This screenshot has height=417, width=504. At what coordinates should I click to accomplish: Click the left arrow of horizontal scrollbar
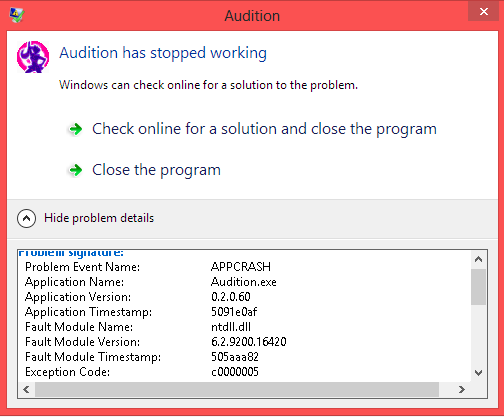26,389
